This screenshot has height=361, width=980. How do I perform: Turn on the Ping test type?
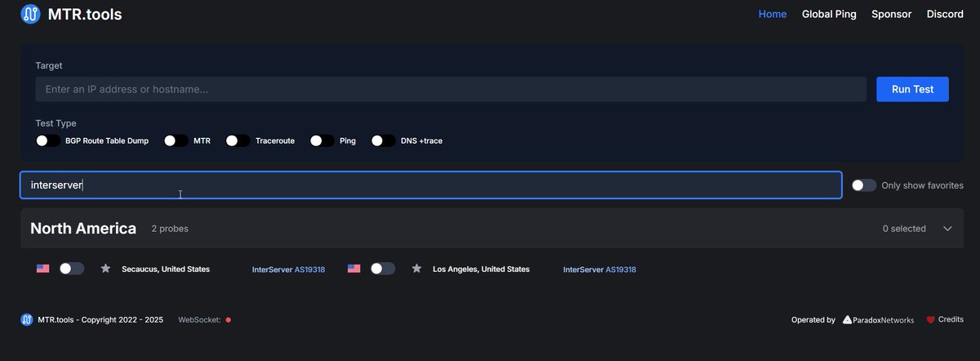click(x=322, y=141)
